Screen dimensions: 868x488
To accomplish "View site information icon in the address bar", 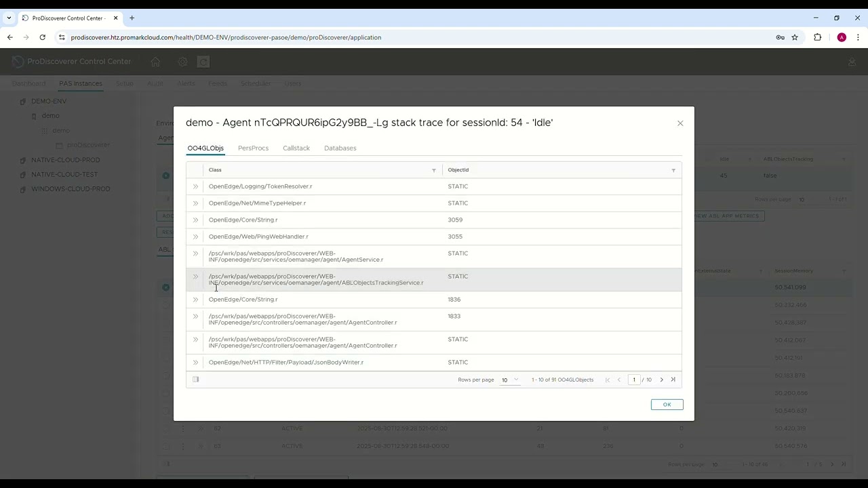I will click(62, 37).
